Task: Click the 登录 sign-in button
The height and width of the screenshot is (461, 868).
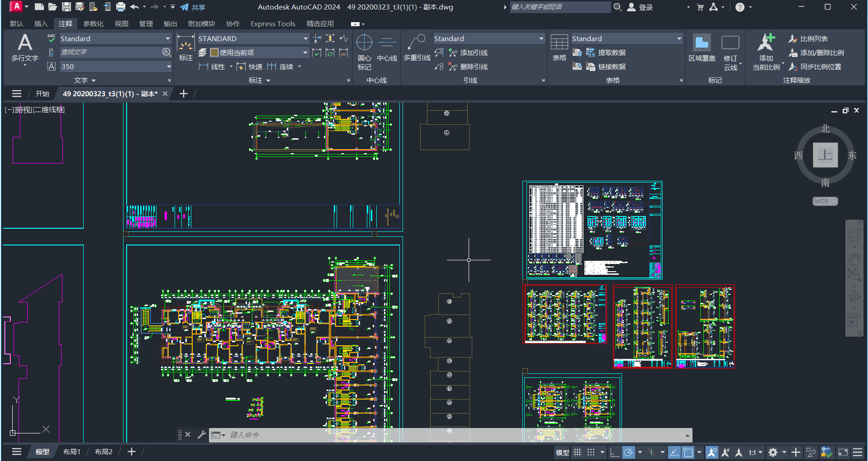Action: point(644,7)
